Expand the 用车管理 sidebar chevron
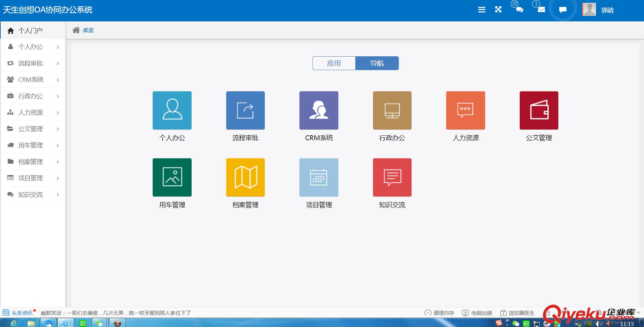 coord(58,145)
